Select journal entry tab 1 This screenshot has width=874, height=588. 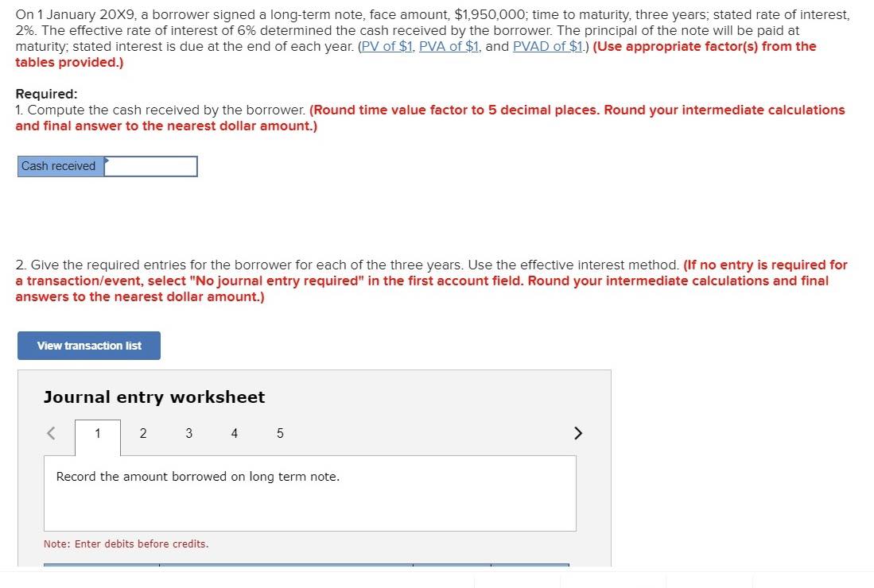[97, 433]
